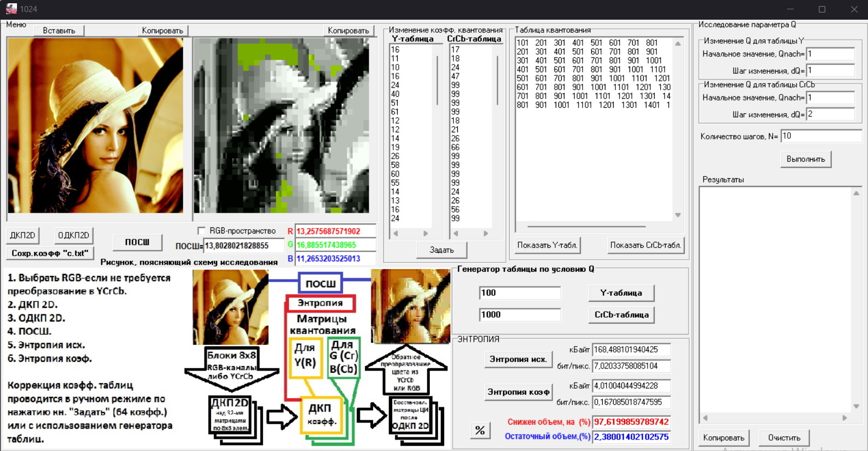The image size is (868, 451).
Task: Click the Энтропия коэф button
Action: (518, 392)
